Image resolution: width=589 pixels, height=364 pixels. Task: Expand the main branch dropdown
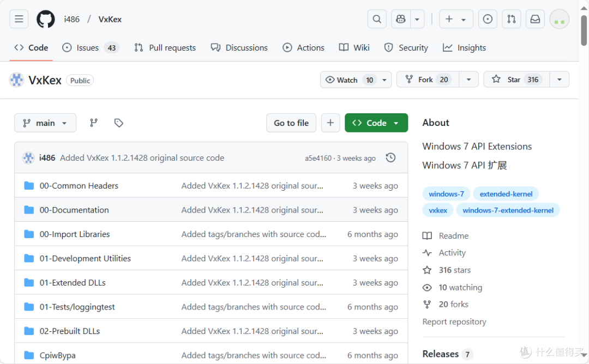[x=45, y=123]
